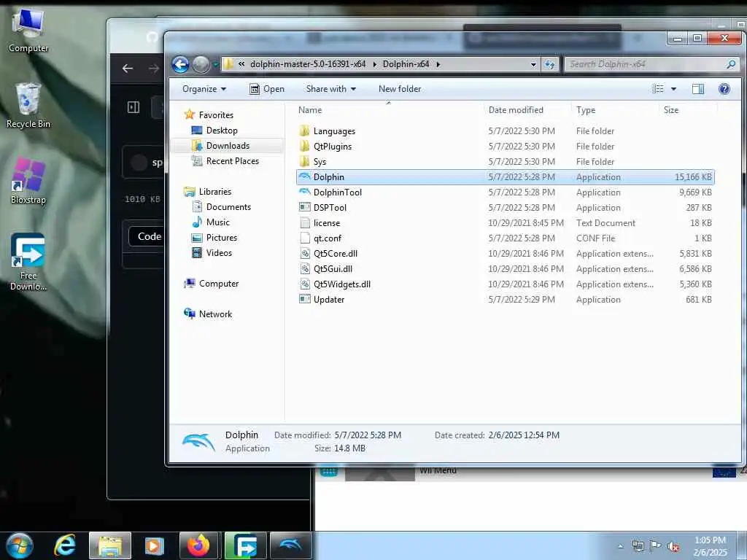The image size is (747, 560).
Task: Switch to Dolphin emulator in taskbar
Action: pyautogui.click(x=291, y=545)
